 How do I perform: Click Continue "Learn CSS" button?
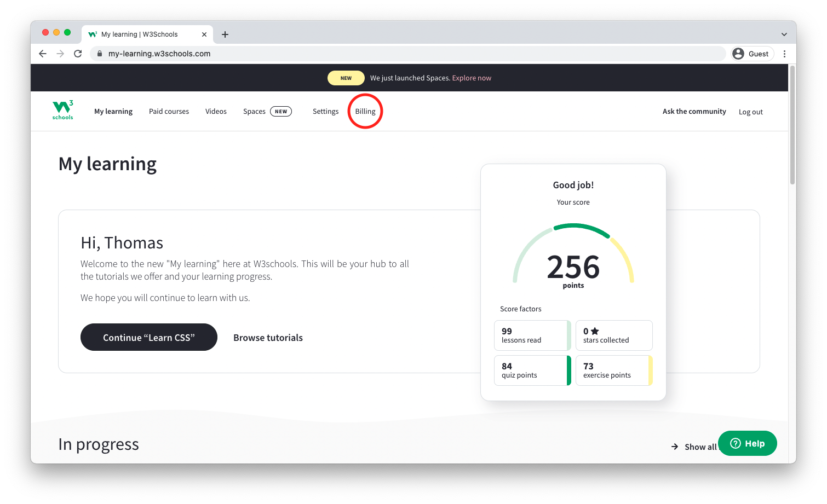[x=149, y=337]
